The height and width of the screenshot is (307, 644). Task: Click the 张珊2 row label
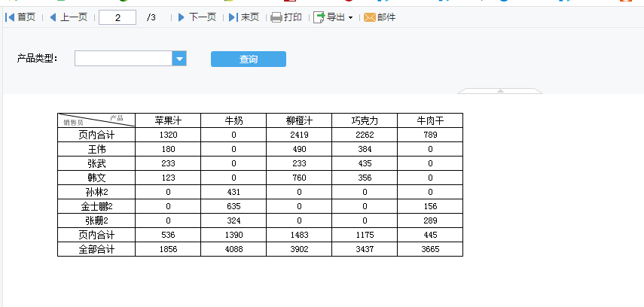point(96,220)
